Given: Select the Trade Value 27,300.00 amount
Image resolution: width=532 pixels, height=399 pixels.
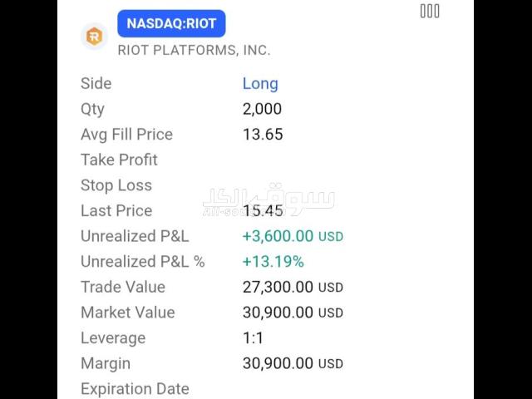Looking at the screenshot, I should (x=278, y=288).
